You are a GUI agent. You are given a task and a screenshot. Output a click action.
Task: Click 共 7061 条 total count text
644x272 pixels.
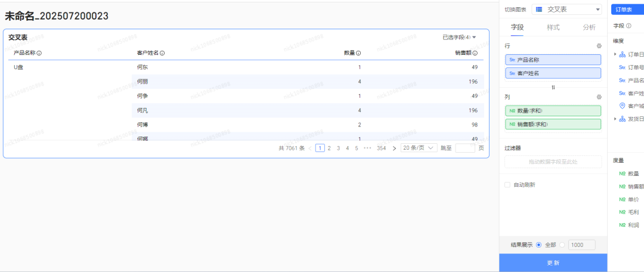[292, 149]
